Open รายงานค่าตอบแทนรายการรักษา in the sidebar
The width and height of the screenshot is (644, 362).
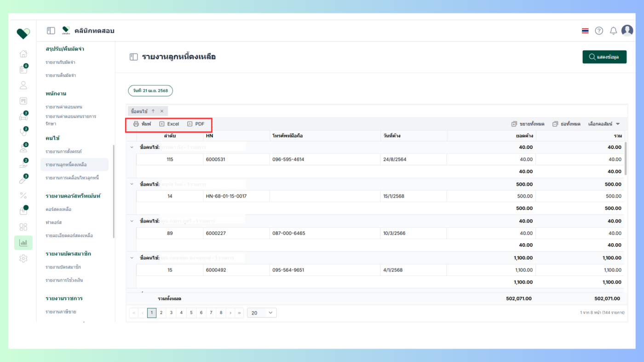point(71,120)
